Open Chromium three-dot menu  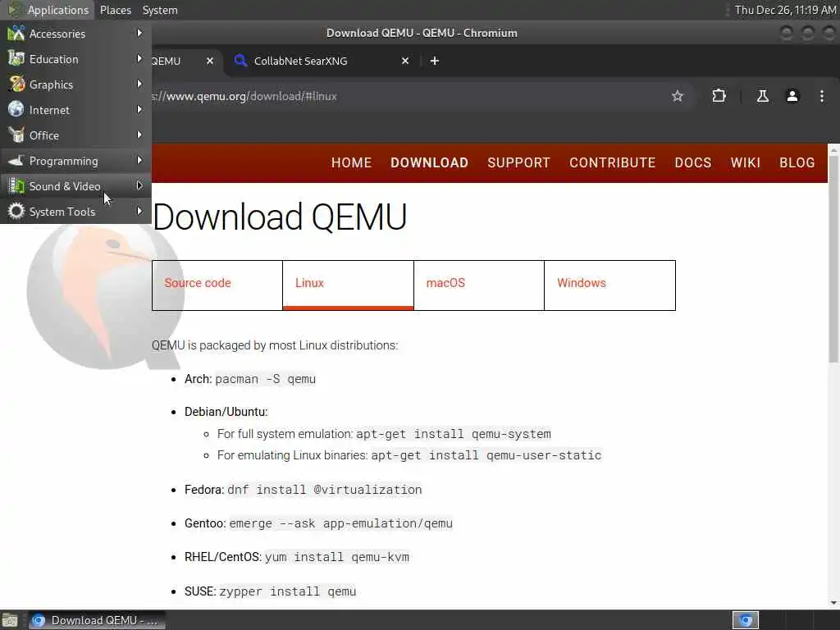point(822,97)
